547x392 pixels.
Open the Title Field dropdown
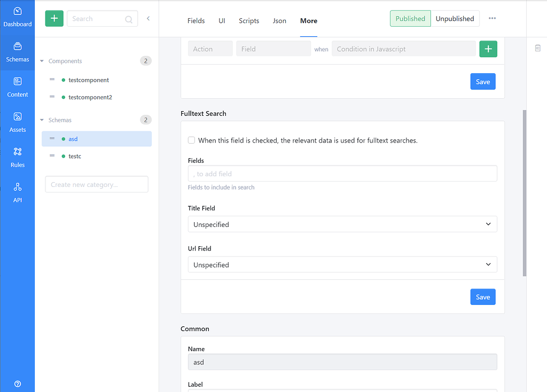point(342,224)
